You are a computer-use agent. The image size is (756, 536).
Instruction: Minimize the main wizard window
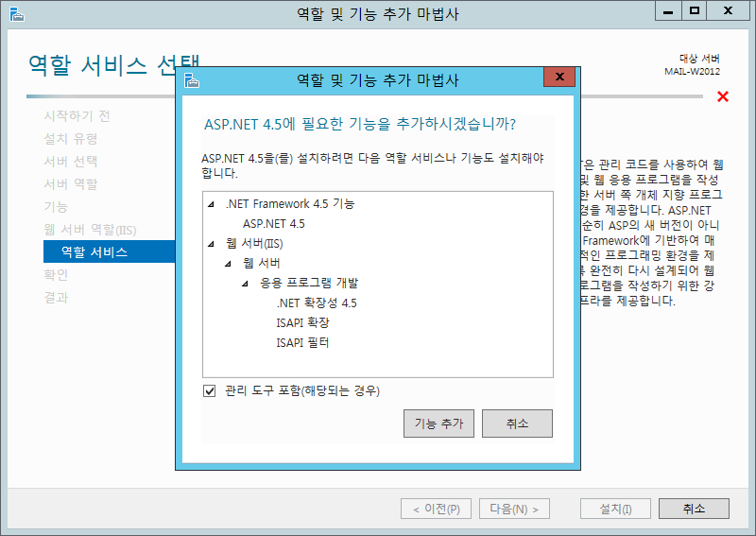(668, 10)
